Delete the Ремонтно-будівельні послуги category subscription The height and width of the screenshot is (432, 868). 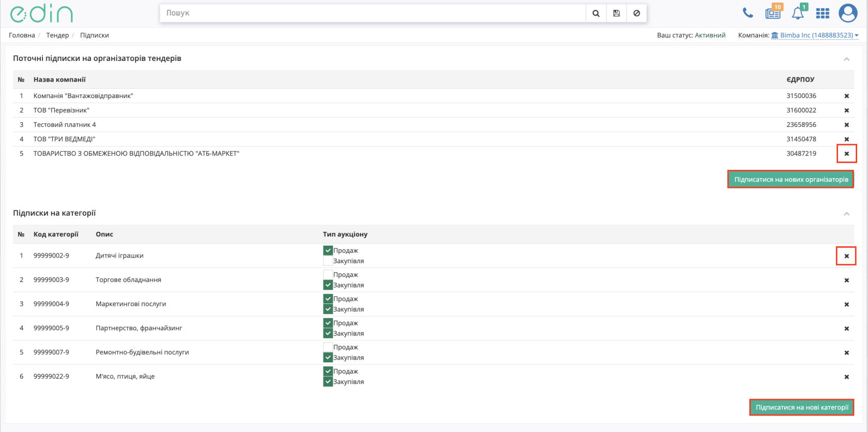(846, 353)
